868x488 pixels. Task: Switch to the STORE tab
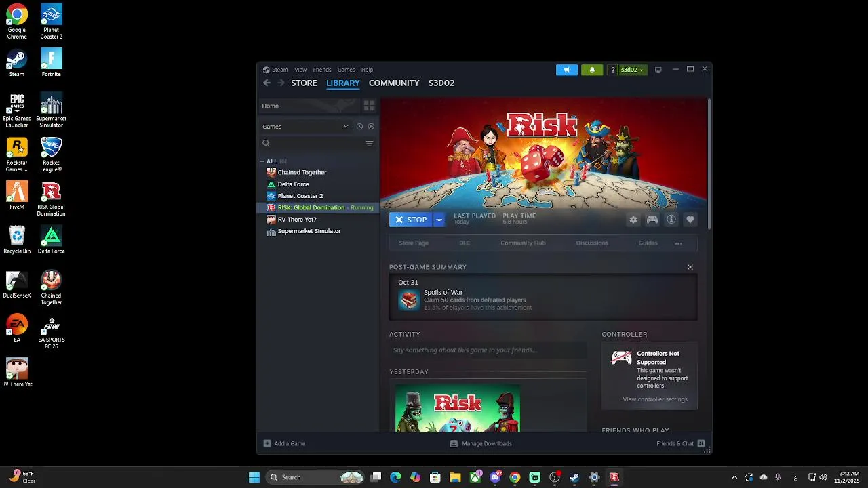tap(304, 83)
